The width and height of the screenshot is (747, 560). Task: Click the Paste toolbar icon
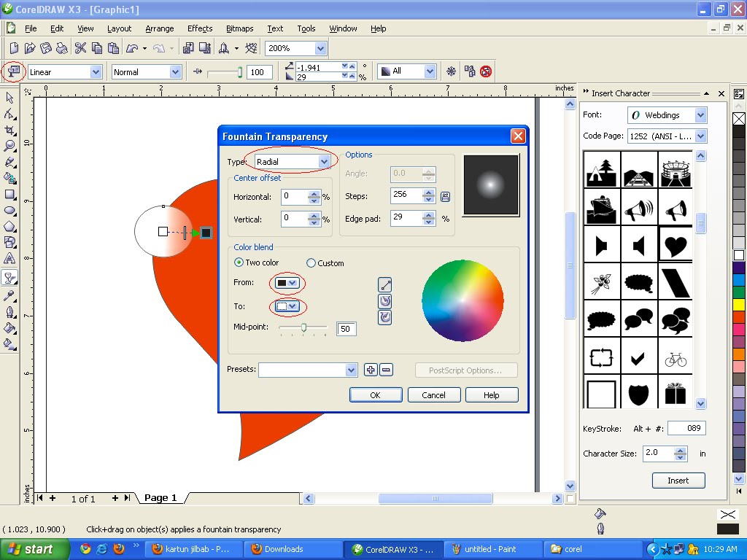click(x=113, y=48)
